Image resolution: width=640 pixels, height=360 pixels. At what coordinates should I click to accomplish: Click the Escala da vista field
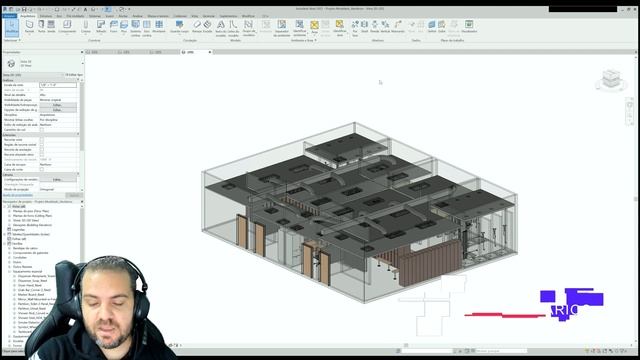(58, 85)
